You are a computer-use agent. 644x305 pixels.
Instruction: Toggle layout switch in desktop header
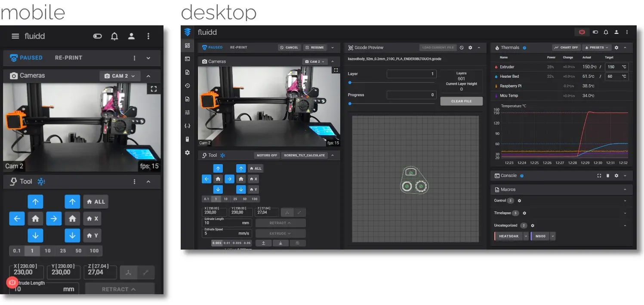[x=595, y=32]
